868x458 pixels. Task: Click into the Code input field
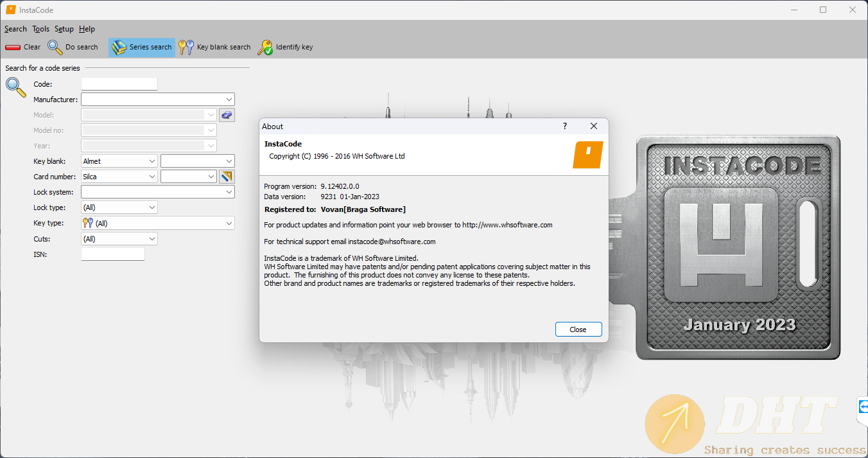click(x=119, y=84)
